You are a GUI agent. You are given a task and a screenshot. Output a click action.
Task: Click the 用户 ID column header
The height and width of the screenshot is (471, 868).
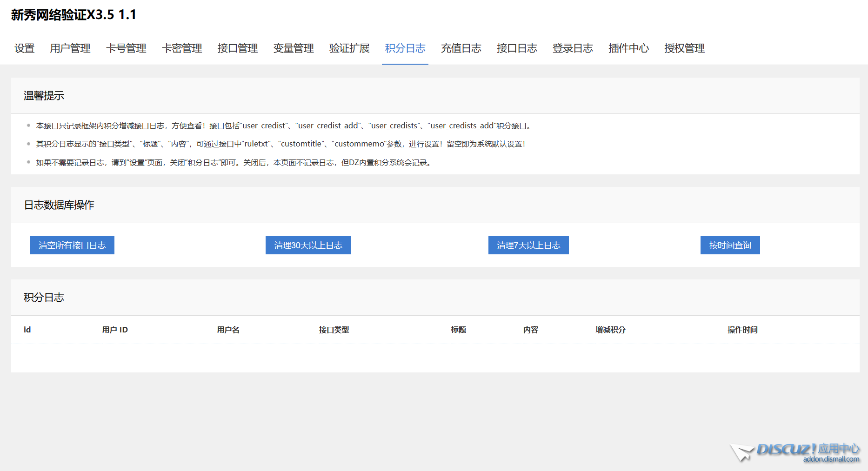[x=115, y=330]
